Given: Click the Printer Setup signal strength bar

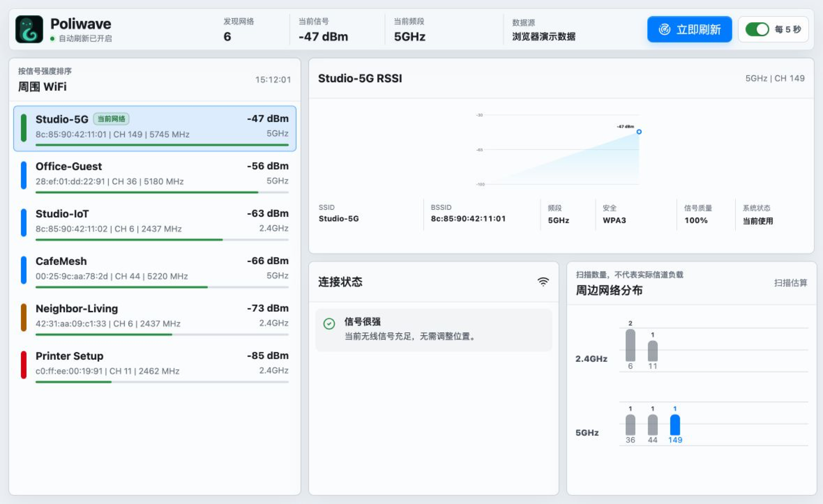Looking at the screenshot, I should (162, 382).
